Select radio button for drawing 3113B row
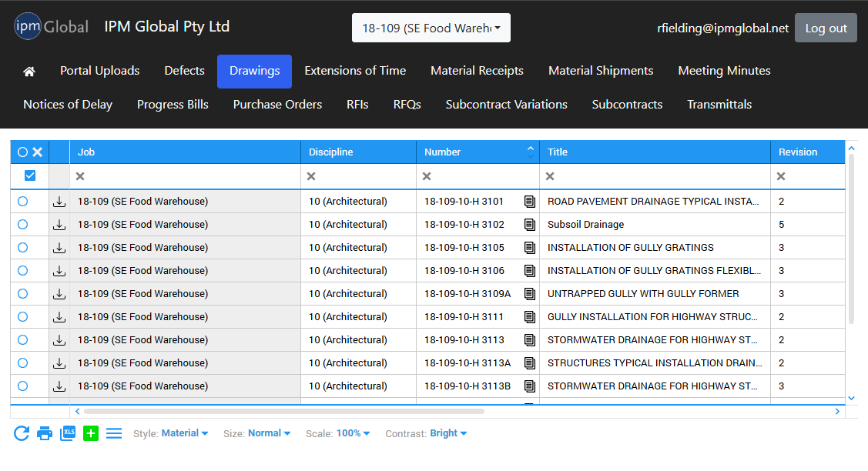Viewport: 868px width, 471px height. (x=22, y=386)
